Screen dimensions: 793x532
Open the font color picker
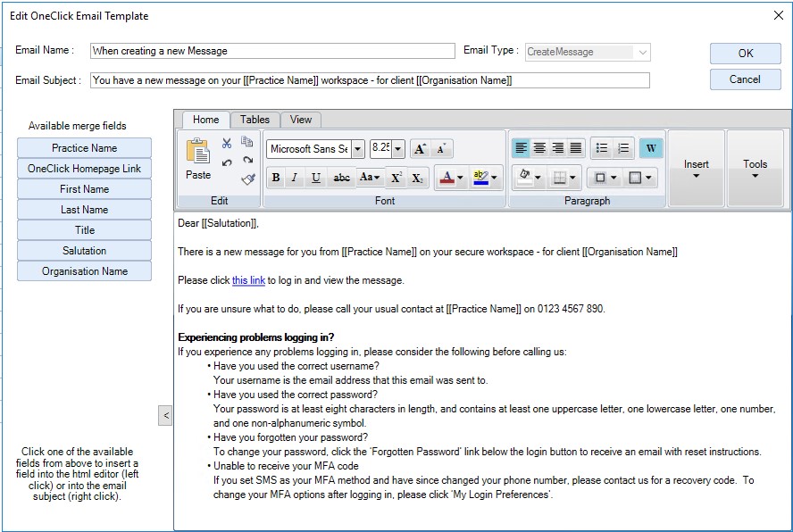451,178
